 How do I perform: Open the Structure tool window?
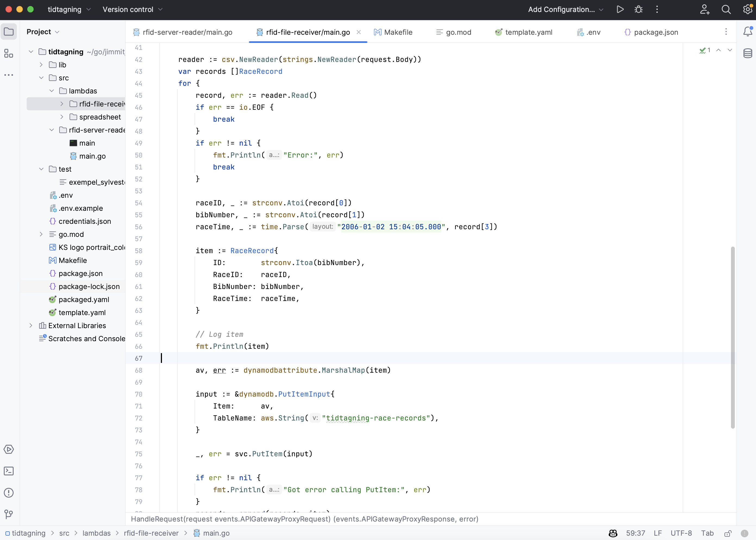(x=8, y=53)
